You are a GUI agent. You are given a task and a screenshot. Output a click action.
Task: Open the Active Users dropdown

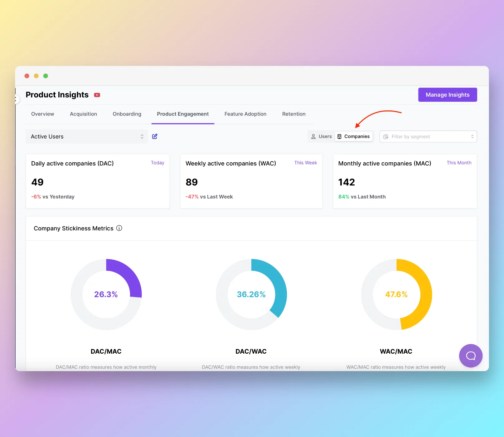(87, 136)
